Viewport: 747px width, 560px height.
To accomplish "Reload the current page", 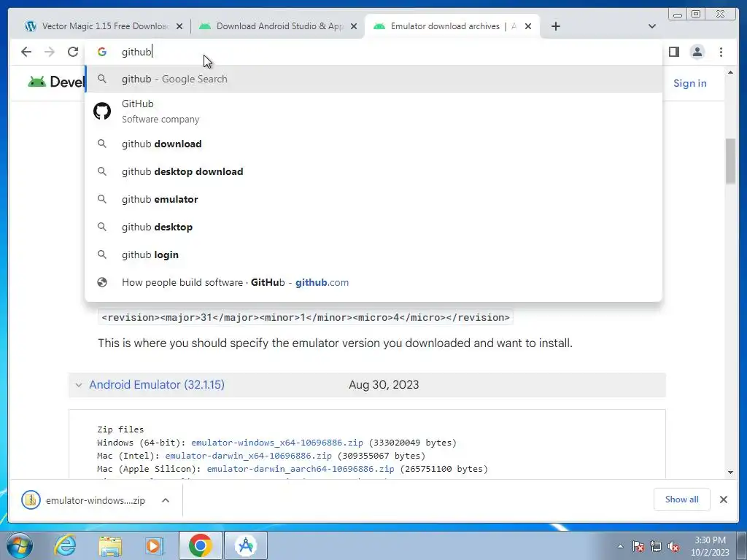I will [x=73, y=52].
